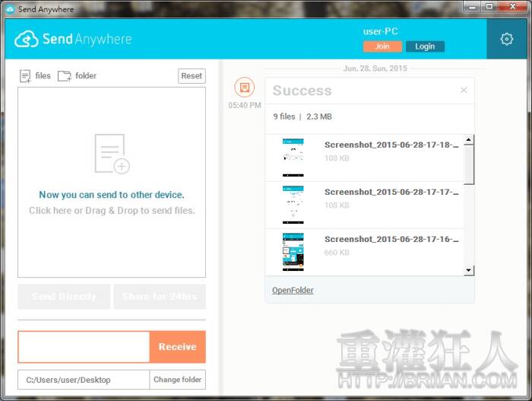Click the 'folder' label
This screenshot has width=532, height=401.
pos(86,76)
